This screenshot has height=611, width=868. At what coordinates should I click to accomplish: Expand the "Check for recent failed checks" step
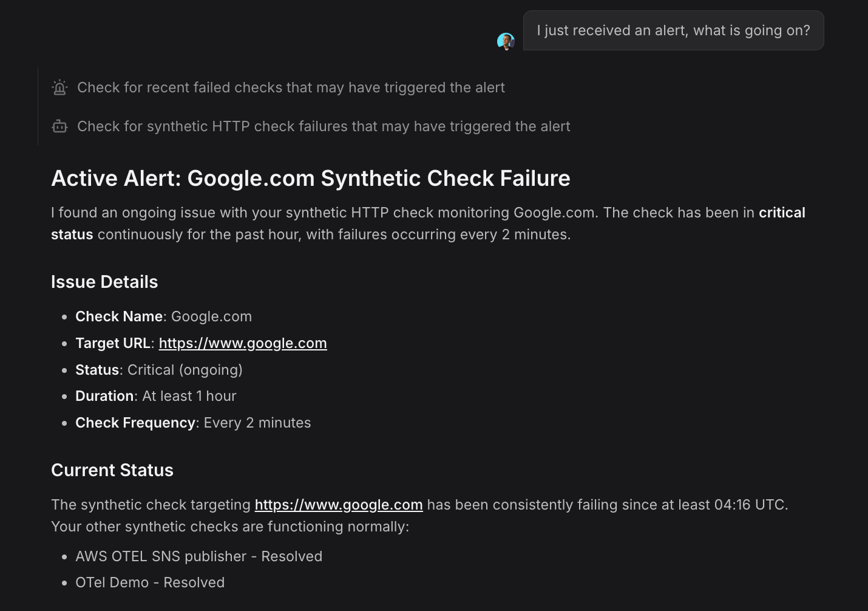coord(291,87)
